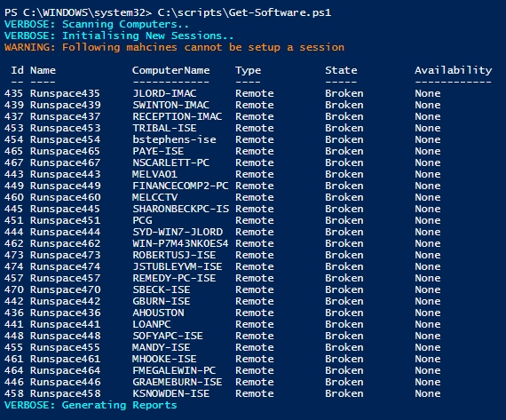This screenshot has width=506, height=420.
Task: Click the name Runspace439
Action: (x=65, y=105)
